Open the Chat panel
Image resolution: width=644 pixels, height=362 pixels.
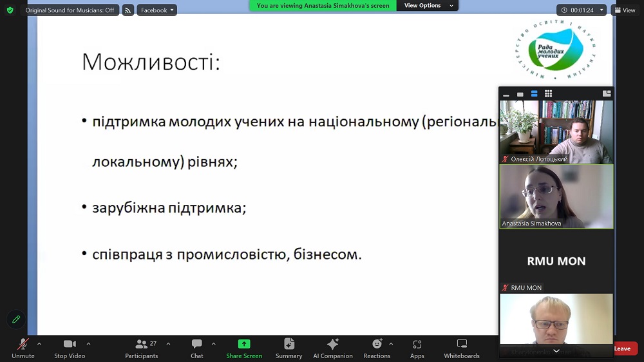coord(197,348)
